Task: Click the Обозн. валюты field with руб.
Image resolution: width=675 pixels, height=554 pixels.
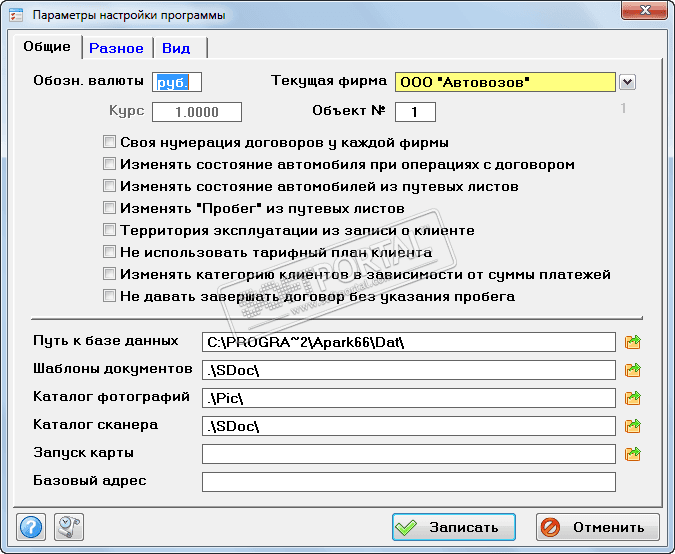Action: 177,82
